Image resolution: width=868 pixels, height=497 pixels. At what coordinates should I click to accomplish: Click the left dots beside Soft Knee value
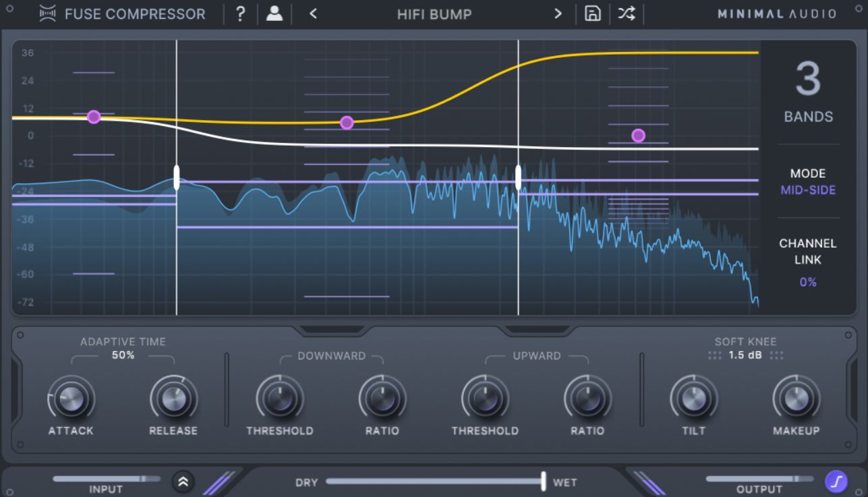(714, 355)
